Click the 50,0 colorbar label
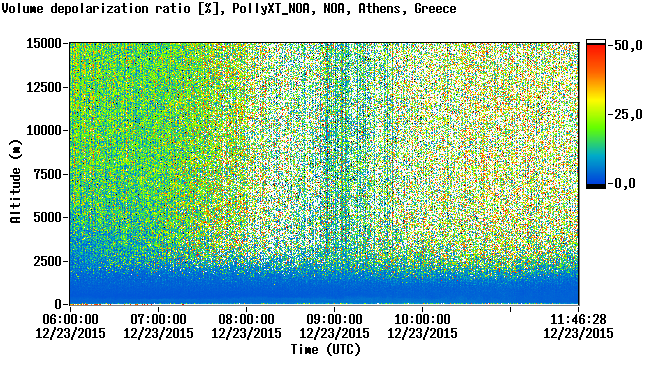Screen dimensions: 665x389 (628, 45)
